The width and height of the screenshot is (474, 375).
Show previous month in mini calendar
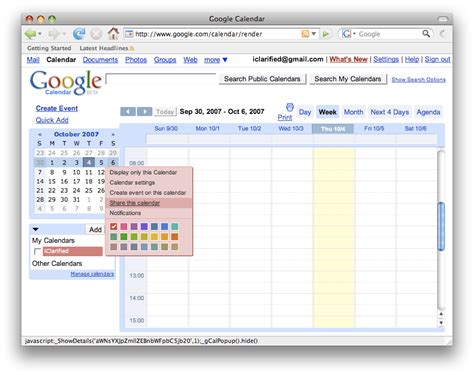[x=40, y=134]
